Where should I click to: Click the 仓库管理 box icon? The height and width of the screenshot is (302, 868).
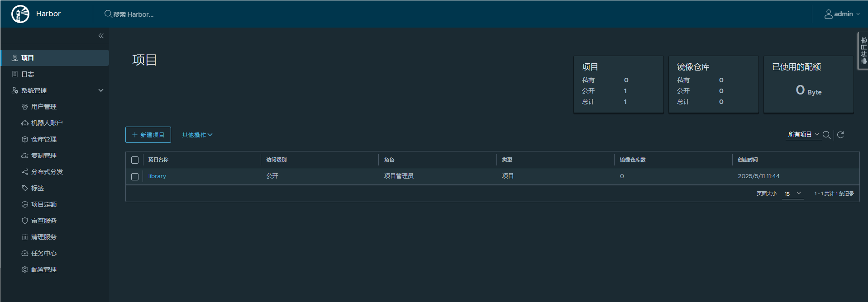(25, 139)
